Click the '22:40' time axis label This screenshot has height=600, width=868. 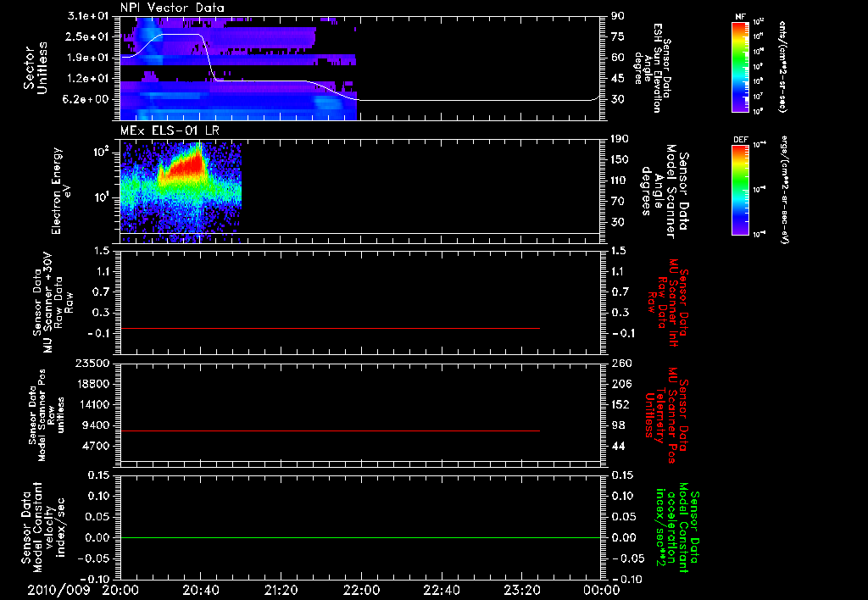(441, 590)
